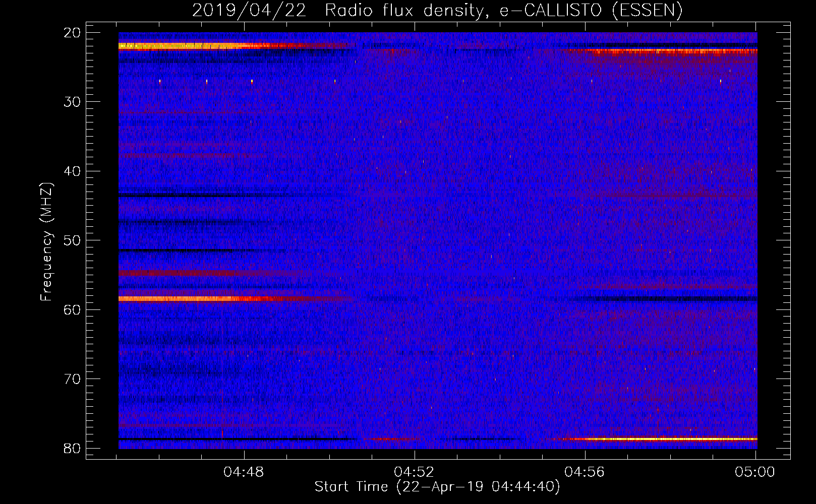Click the 'Start Time (22-Apr-19 04:44:40)' x-axis label
The width and height of the screenshot is (816, 504).
(x=437, y=487)
